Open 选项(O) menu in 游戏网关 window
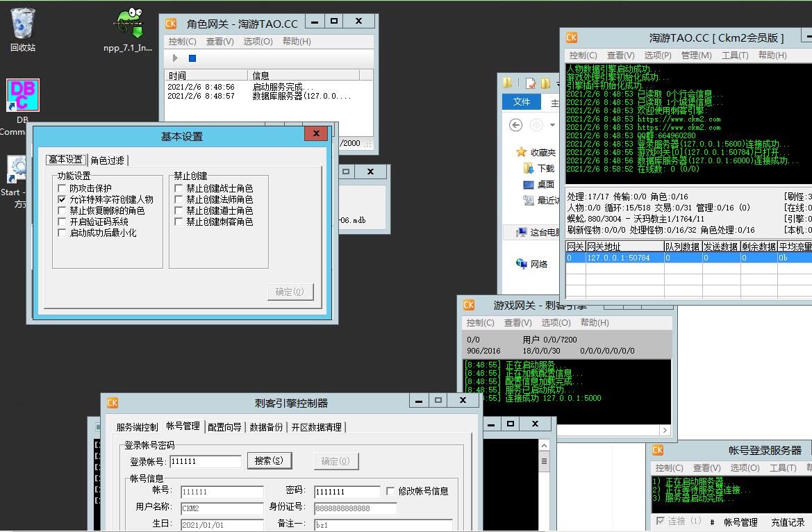This screenshot has width=812, height=532. tap(556, 323)
